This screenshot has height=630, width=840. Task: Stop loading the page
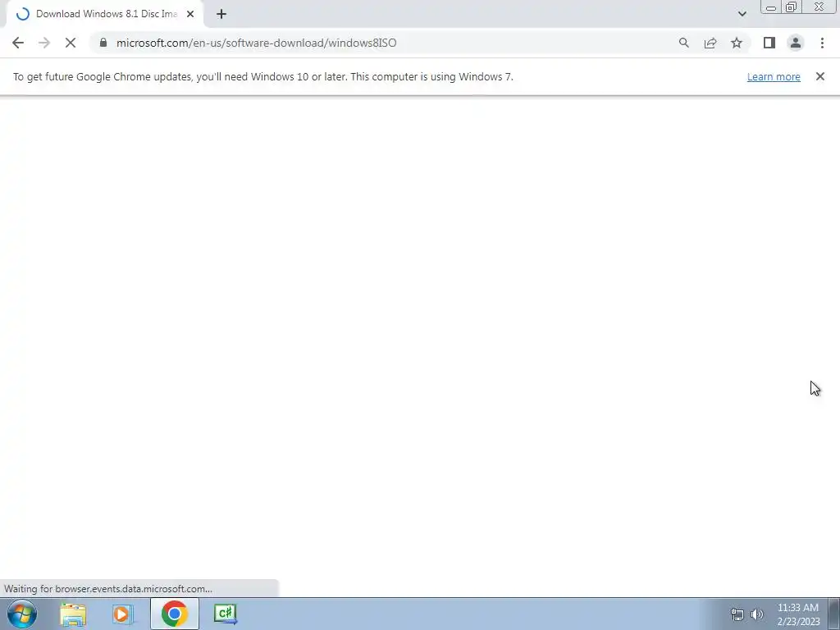71,43
